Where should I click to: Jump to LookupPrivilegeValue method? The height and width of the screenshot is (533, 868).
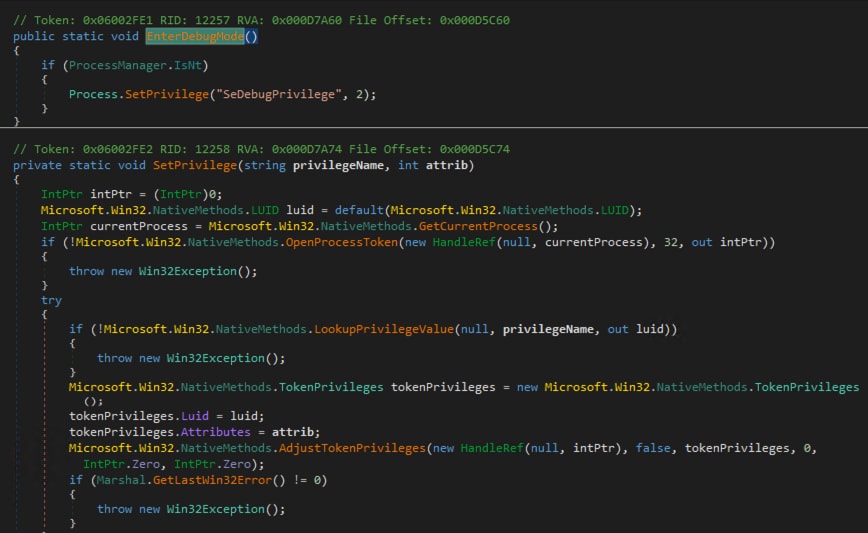tap(384, 329)
